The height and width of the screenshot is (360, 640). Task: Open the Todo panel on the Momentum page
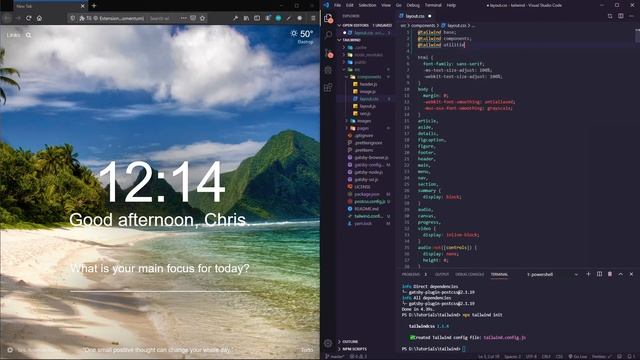point(307,350)
